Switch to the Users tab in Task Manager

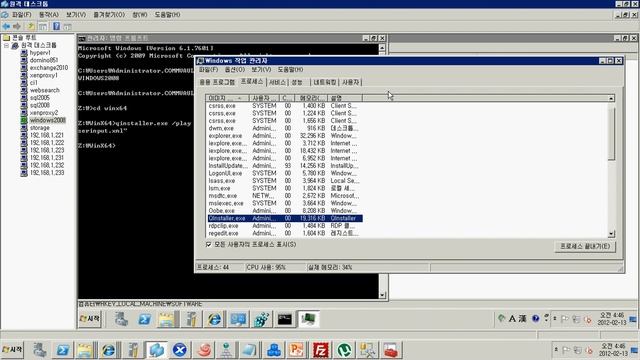[x=350, y=82]
